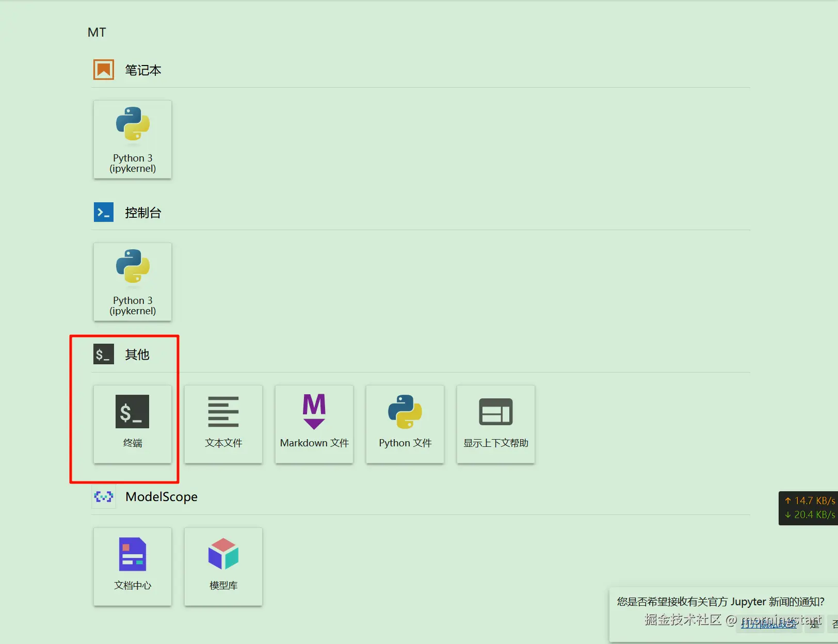Click the network speed indicator showing 14.7 KB/s
The width and height of the screenshot is (838, 644).
[809, 501]
